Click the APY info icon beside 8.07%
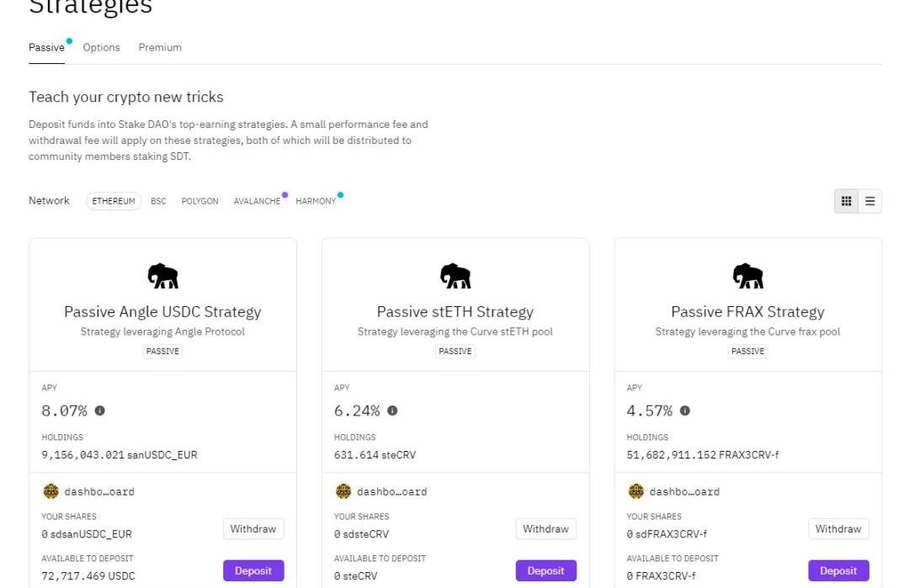This screenshot has width=909, height=588. click(x=100, y=411)
